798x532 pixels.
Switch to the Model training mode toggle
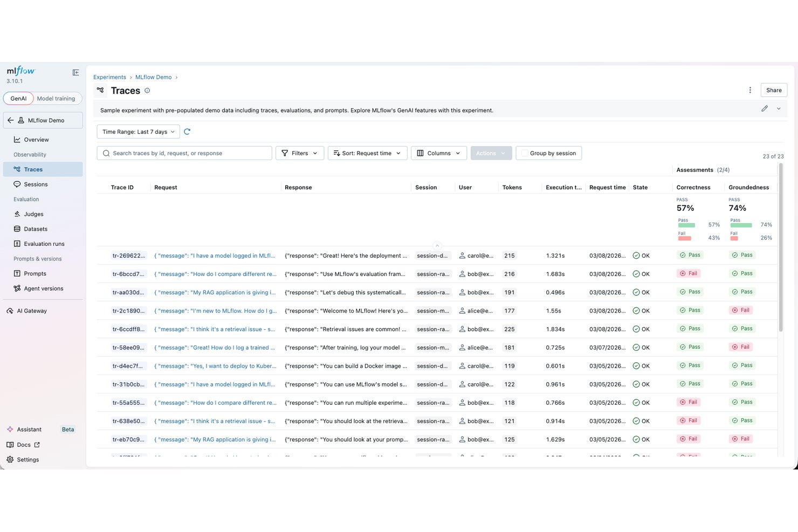pyautogui.click(x=56, y=99)
